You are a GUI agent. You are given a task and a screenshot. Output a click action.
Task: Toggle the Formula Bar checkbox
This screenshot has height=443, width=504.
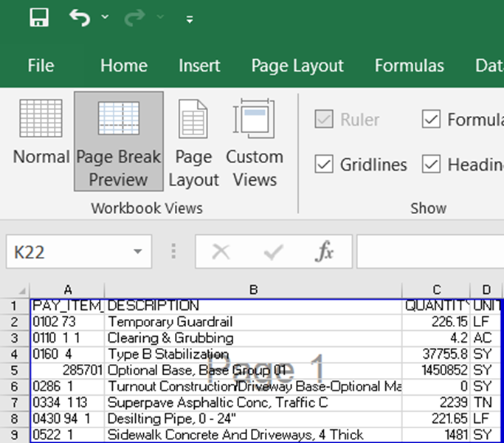(431, 119)
